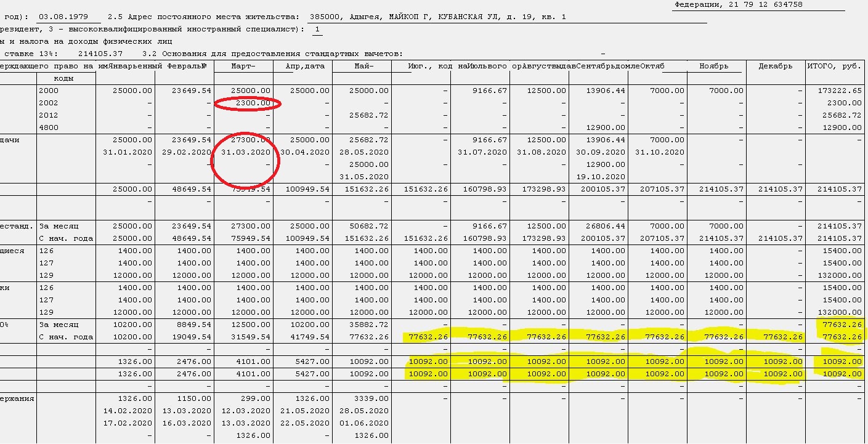This screenshot has width=868, height=444.
Task: Select the ИТОГО, руб. column header
Action: (834, 66)
